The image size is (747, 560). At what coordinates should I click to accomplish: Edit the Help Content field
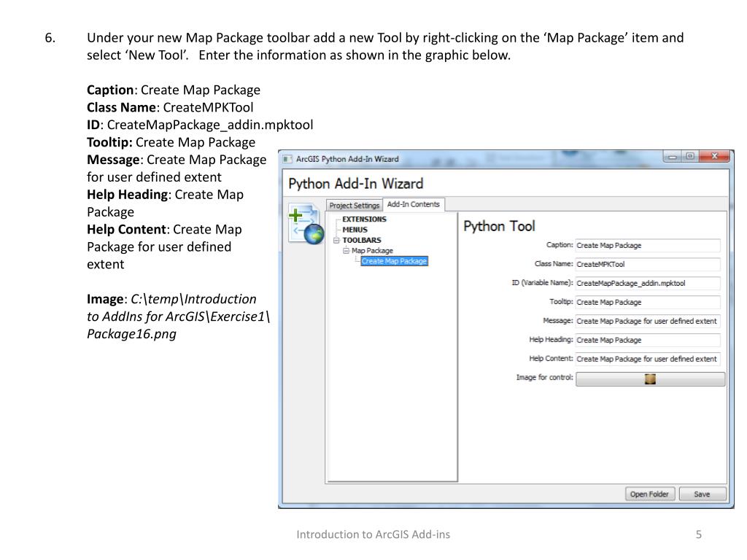click(x=648, y=359)
